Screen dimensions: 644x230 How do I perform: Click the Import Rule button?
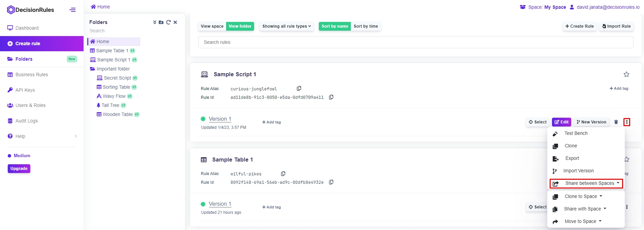coord(616,26)
